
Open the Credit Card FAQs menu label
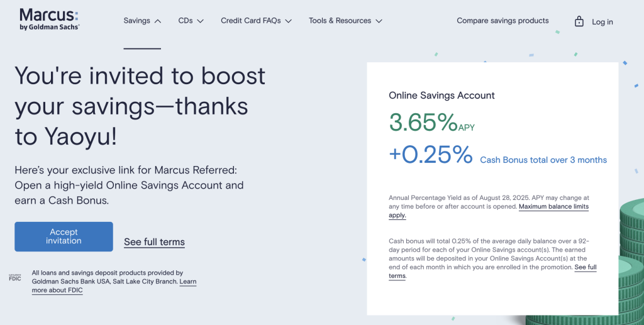[x=250, y=21]
